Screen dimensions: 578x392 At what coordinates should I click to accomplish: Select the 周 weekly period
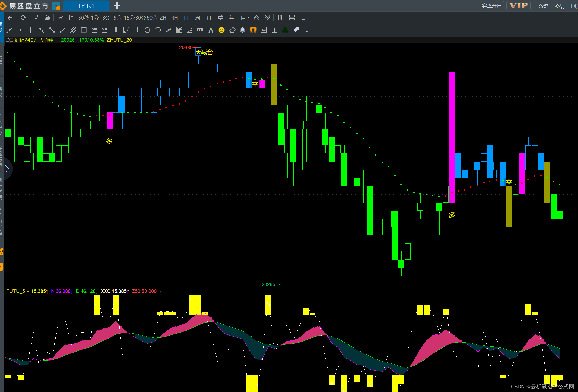[198, 18]
